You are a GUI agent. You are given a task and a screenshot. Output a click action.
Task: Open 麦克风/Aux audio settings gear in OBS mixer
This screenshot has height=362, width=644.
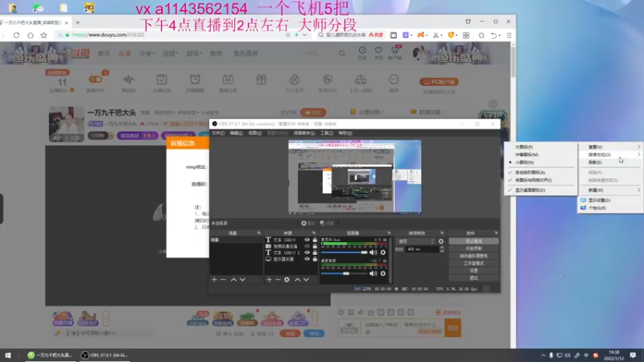tap(383, 253)
